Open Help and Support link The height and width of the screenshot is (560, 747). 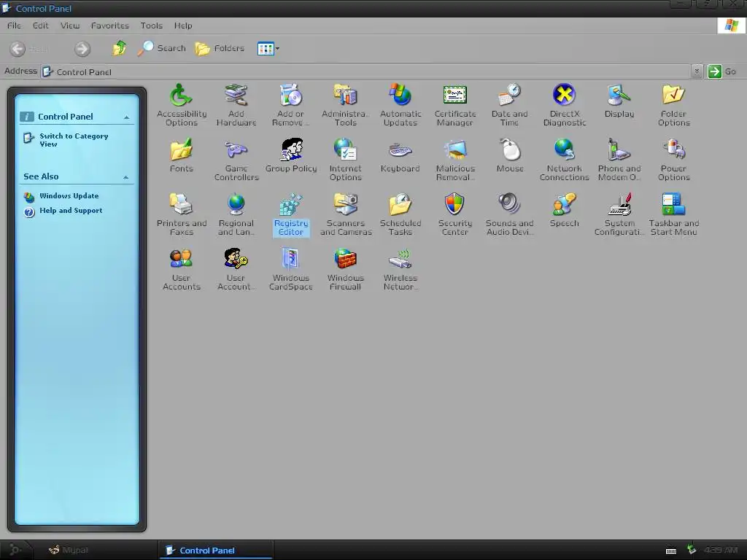tap(71, 211)
